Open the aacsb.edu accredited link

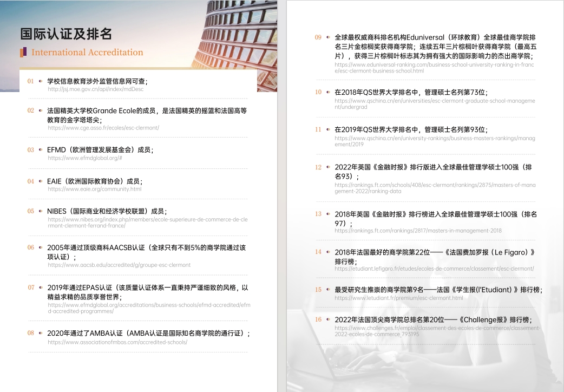(x=119, y=265)
